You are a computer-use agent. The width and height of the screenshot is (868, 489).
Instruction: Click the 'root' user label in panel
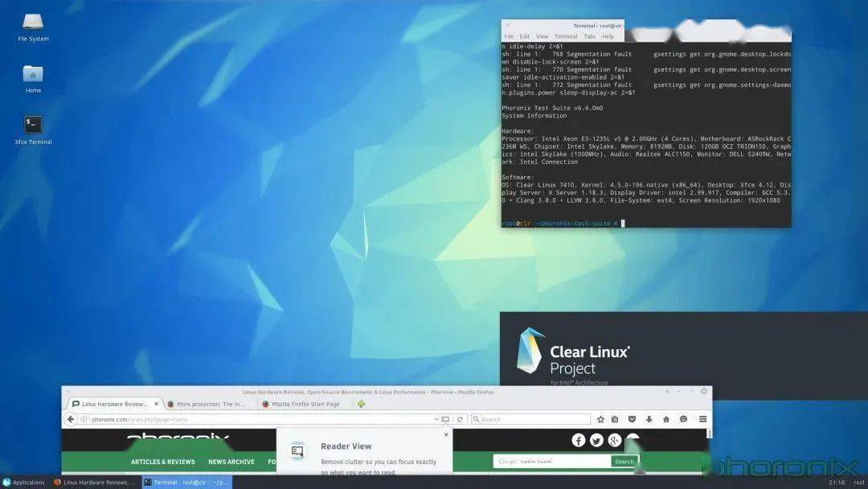(859, 483)
